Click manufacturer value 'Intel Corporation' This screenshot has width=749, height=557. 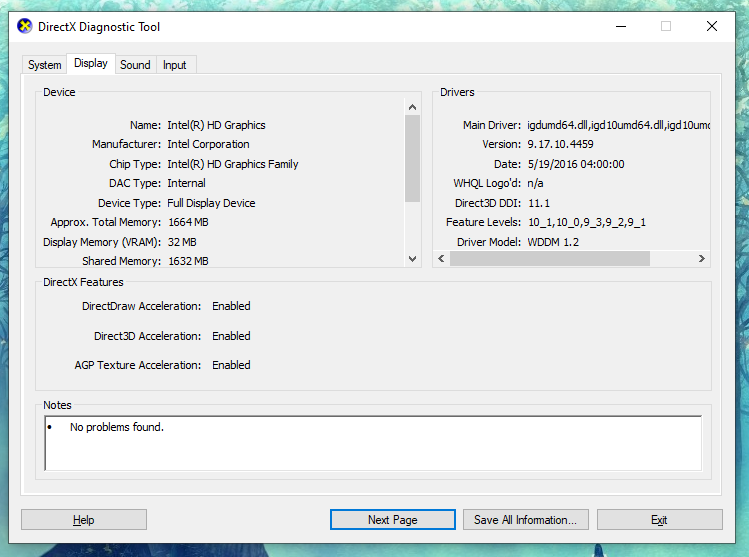pos(208,144)
